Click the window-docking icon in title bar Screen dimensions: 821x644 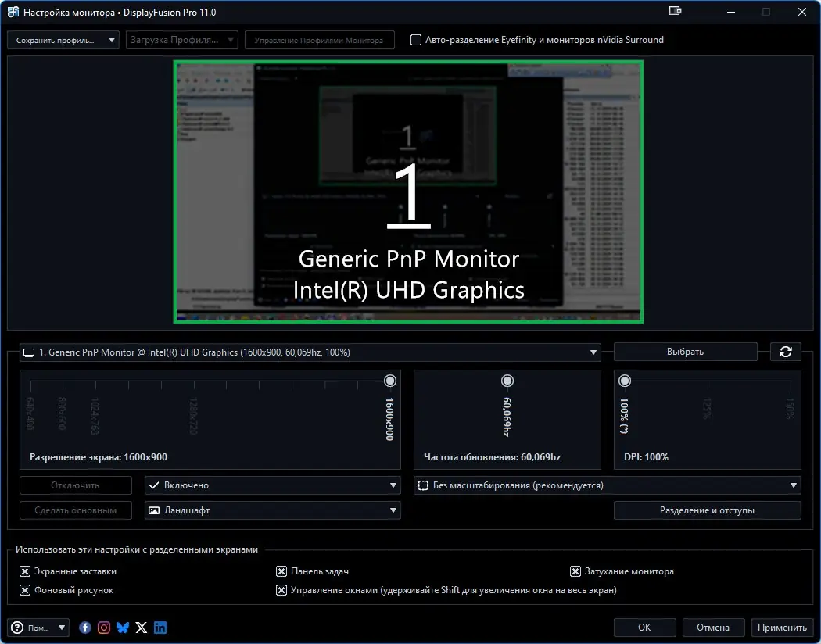pyautogui.click(x=675, y=11)
